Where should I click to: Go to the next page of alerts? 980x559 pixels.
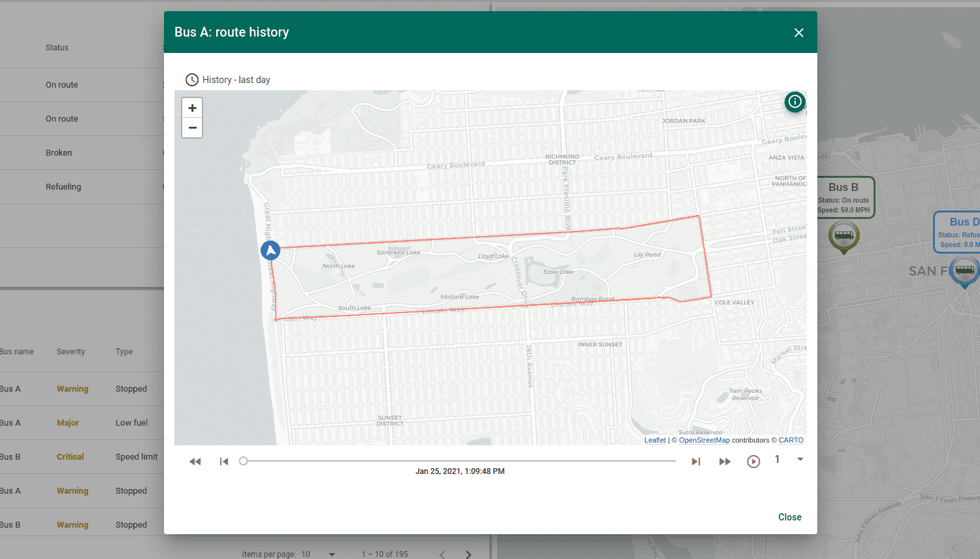pyautogui.click(x=468, y=554)
